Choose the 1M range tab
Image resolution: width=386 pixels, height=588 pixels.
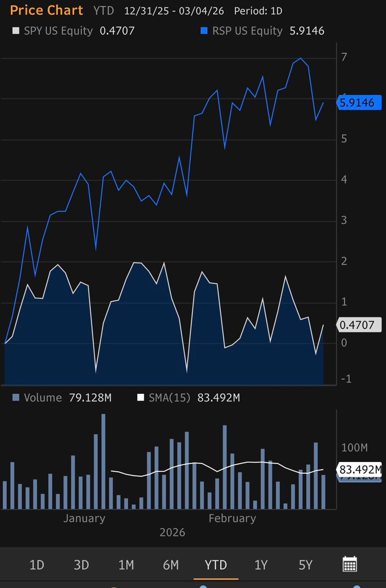[x=126, y=565]
